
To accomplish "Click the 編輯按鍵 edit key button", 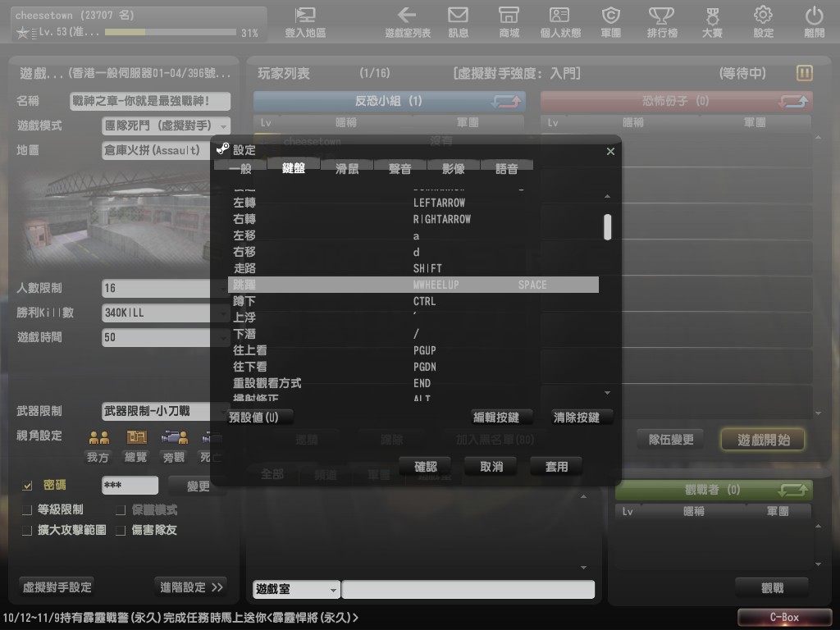I will [502, 418].
